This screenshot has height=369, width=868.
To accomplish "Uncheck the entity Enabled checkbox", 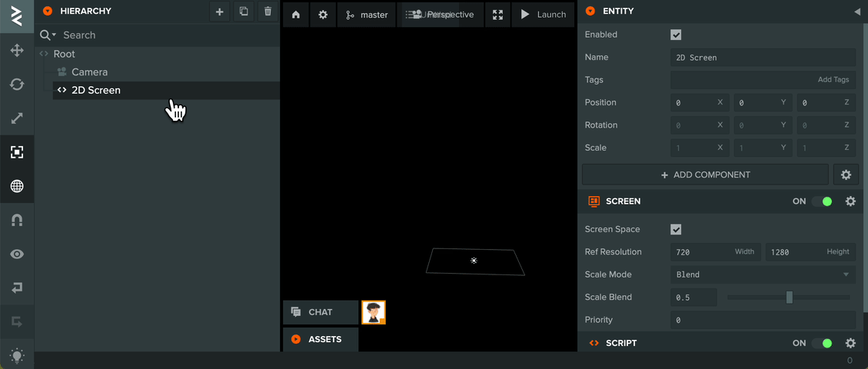I will (x=676, y=35).
